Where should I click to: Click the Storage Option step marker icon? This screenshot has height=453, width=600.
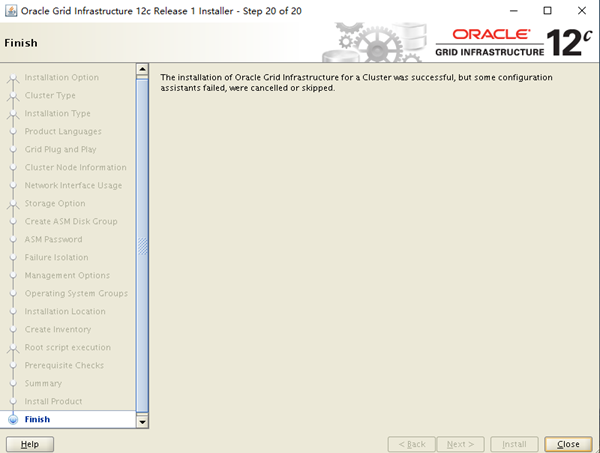point(13,204)
